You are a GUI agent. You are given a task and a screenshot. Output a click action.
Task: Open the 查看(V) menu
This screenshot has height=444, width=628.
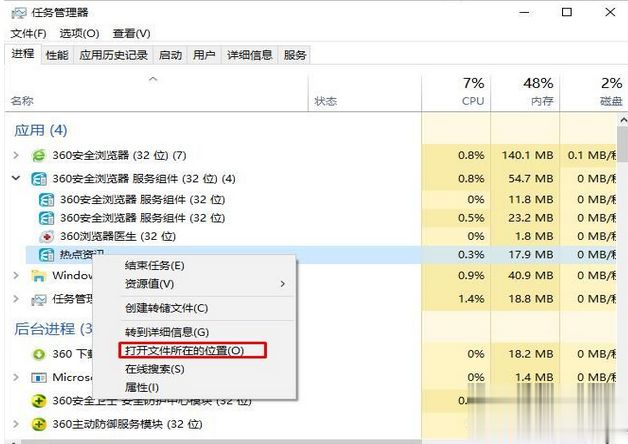pos(131,34)
